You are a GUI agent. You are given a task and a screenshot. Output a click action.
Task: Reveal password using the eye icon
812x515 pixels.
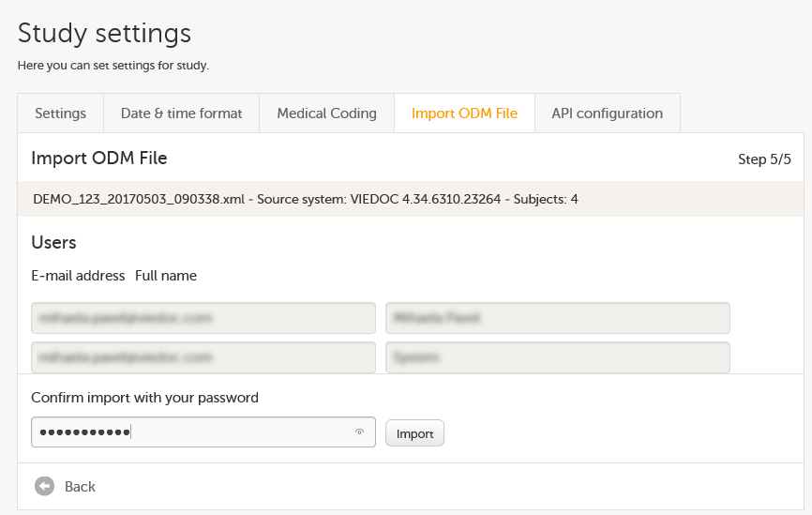click(359, 432)
